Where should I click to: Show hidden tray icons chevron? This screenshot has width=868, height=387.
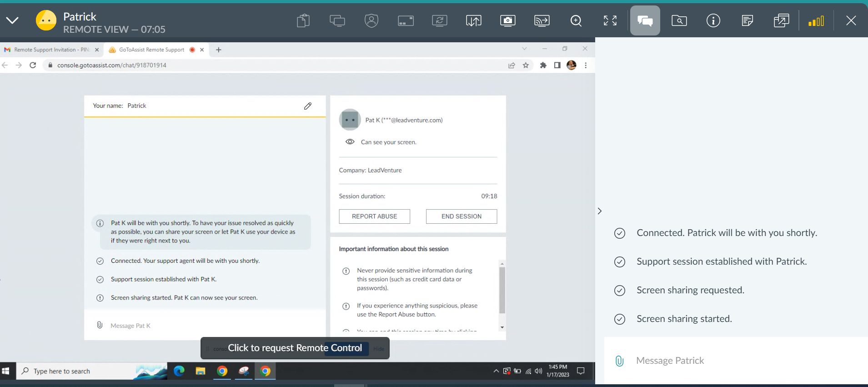click(x=496, y=371)
